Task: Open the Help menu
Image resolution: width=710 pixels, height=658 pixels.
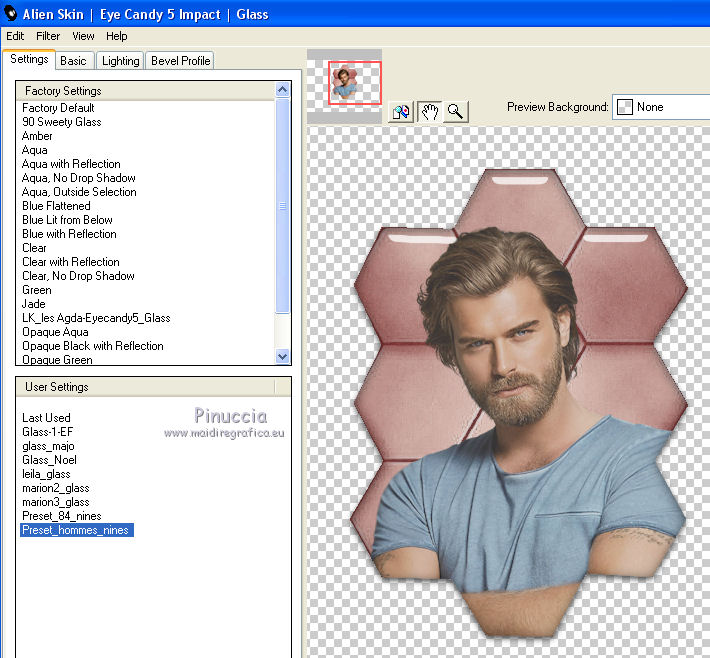Action: point(116,36)
